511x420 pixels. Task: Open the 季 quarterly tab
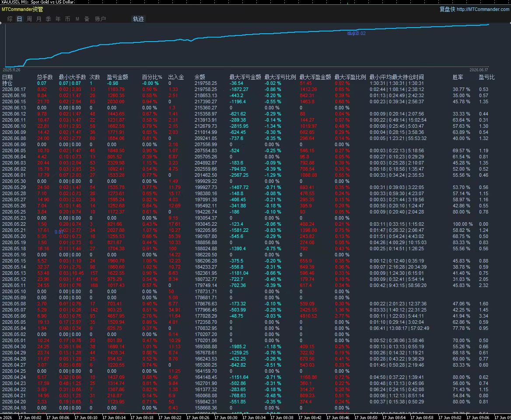[48, 19]
